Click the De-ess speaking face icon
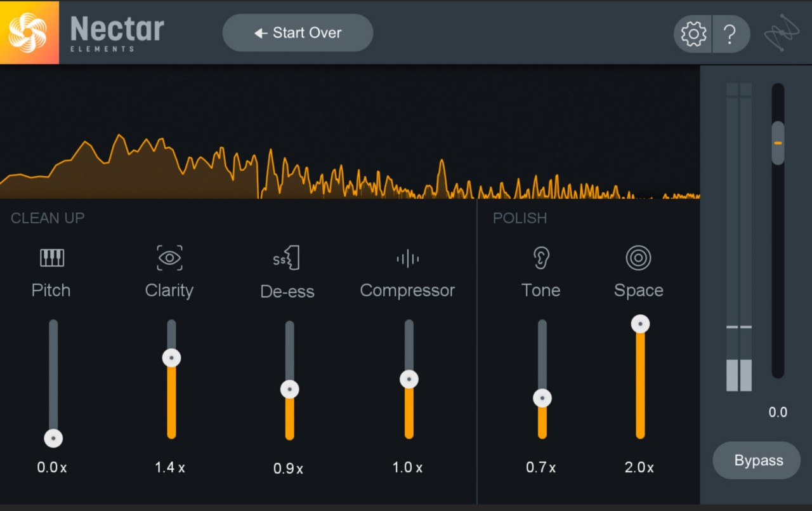This screenshot has height=511, width=812. coord(287,258)
